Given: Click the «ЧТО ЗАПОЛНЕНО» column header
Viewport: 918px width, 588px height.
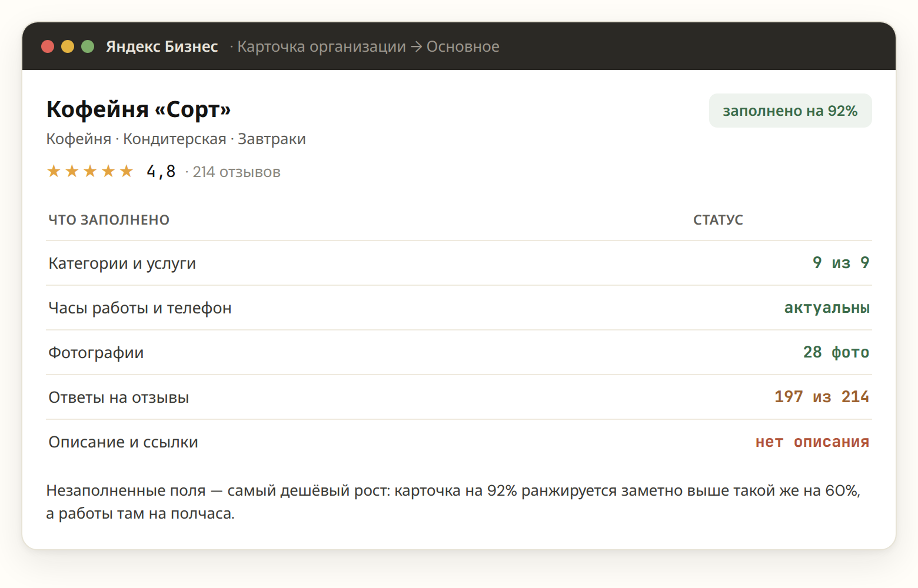Looking at the screenshot, I should pos(109,220).
